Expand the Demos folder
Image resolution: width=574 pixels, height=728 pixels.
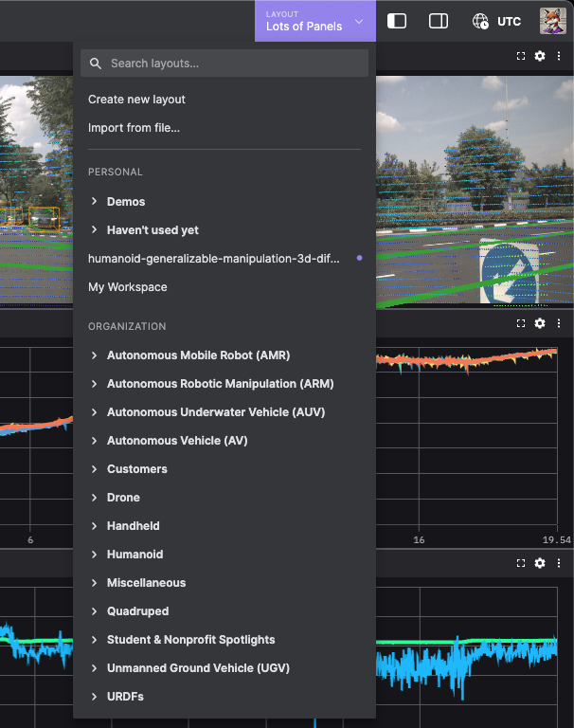tap(126, 202)
